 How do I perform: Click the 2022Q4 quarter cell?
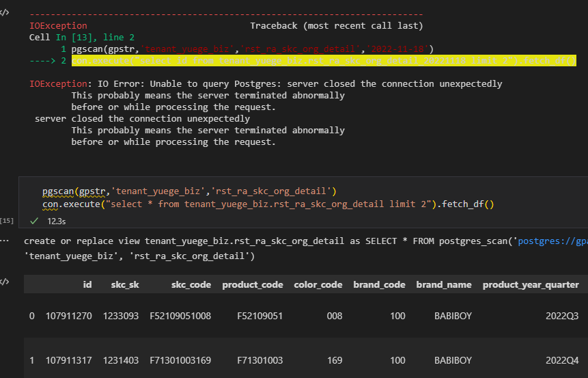coord(562,360)
